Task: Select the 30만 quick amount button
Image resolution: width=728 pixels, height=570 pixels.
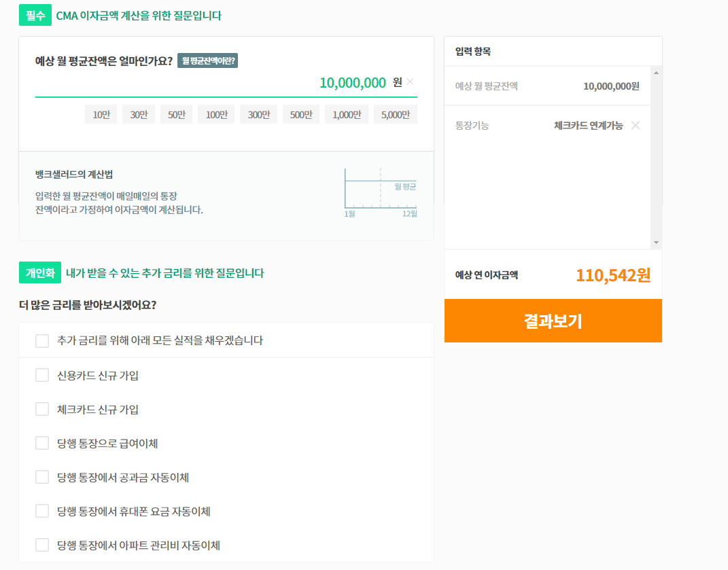Action: point(139,115)
